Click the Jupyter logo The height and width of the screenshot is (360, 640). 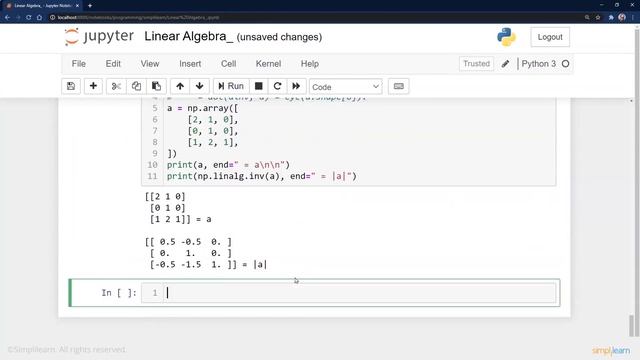99,37
